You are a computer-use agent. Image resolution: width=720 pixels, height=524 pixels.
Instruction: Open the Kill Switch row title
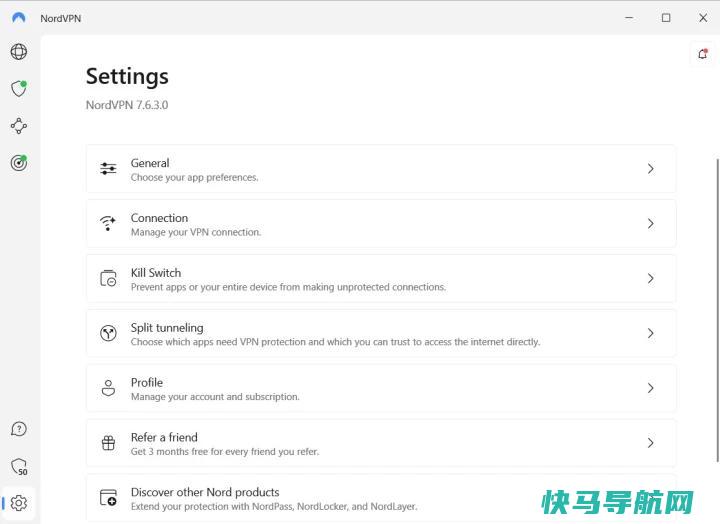[x=156, y=273]
